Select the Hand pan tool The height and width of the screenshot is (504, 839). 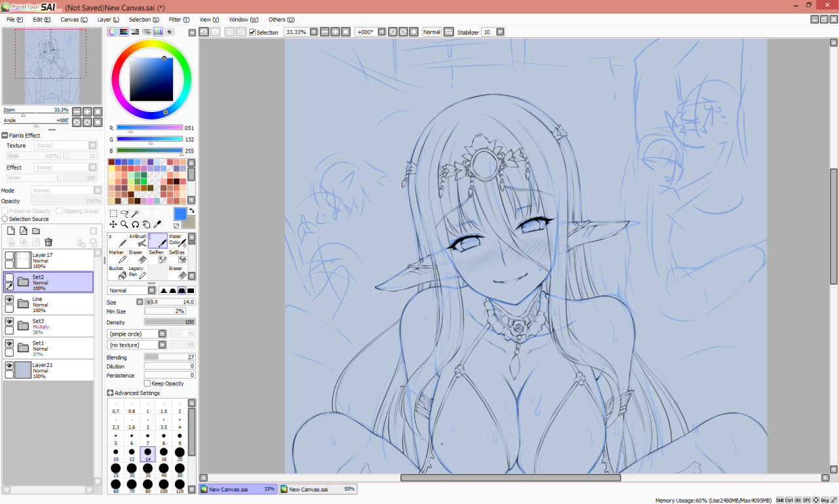coord(146,224)
